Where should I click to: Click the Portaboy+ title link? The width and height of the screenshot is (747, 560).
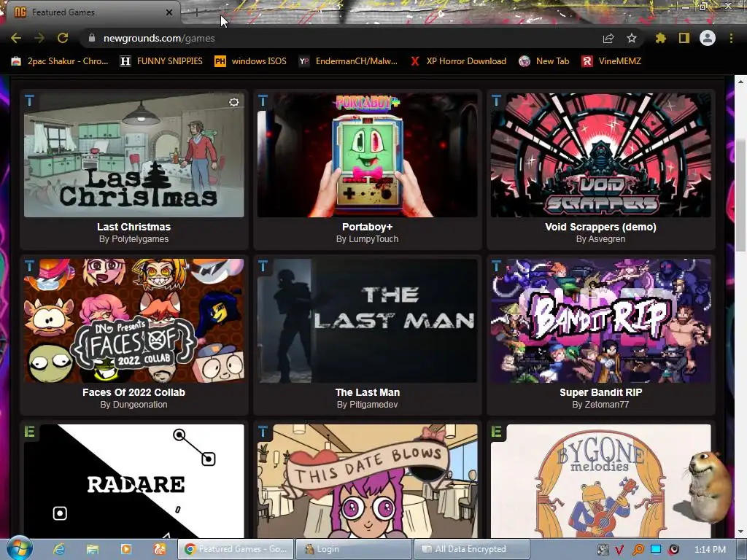(x=368, y=227)
